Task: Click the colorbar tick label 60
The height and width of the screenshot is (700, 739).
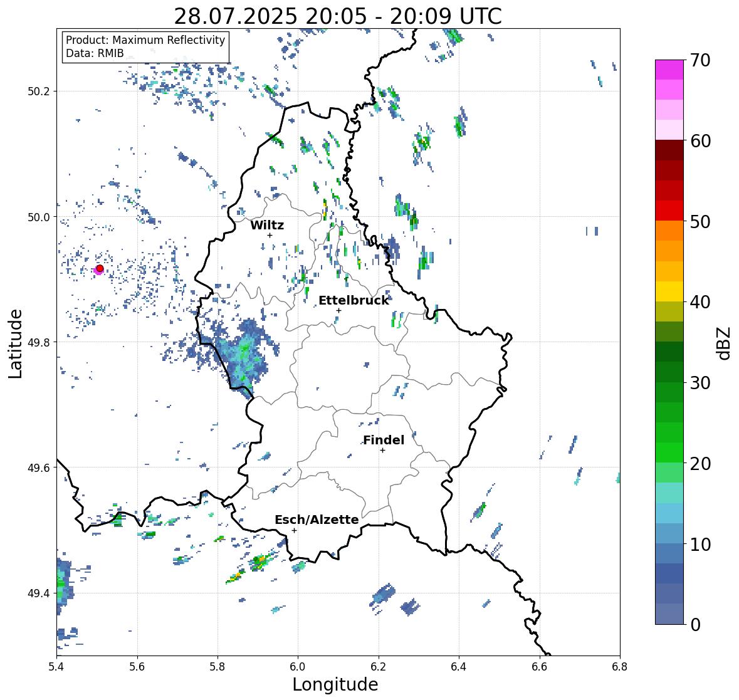Action: point(700,141)
